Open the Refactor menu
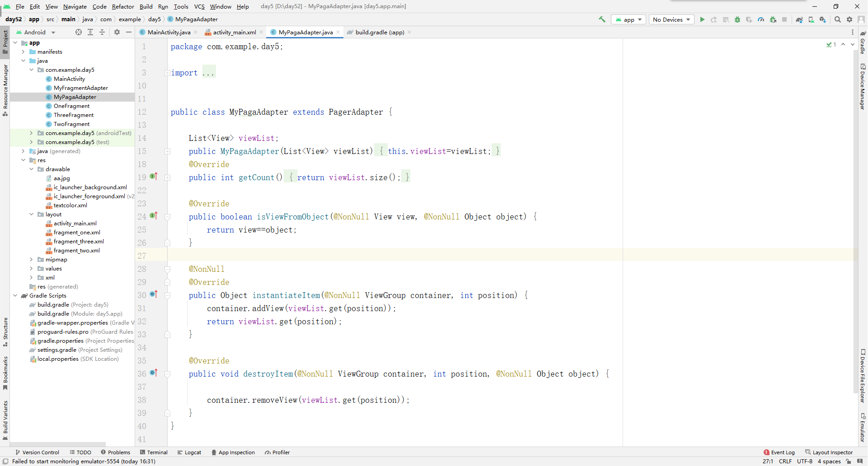Image resolution: width=868 pixels, height=466 pixels. (123, 6)
